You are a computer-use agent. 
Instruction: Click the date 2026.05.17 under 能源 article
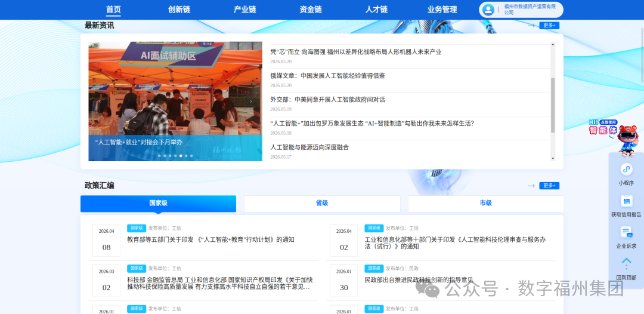coord(281,157)
